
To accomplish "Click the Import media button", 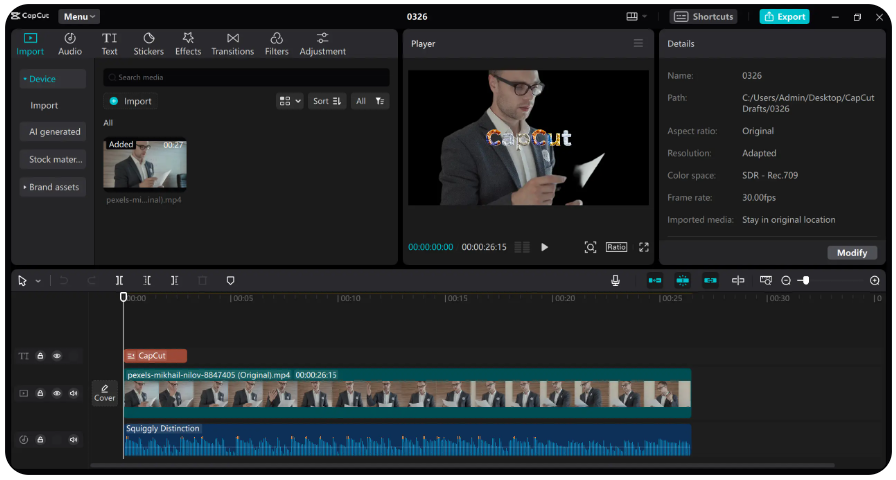I will [131, 101].
